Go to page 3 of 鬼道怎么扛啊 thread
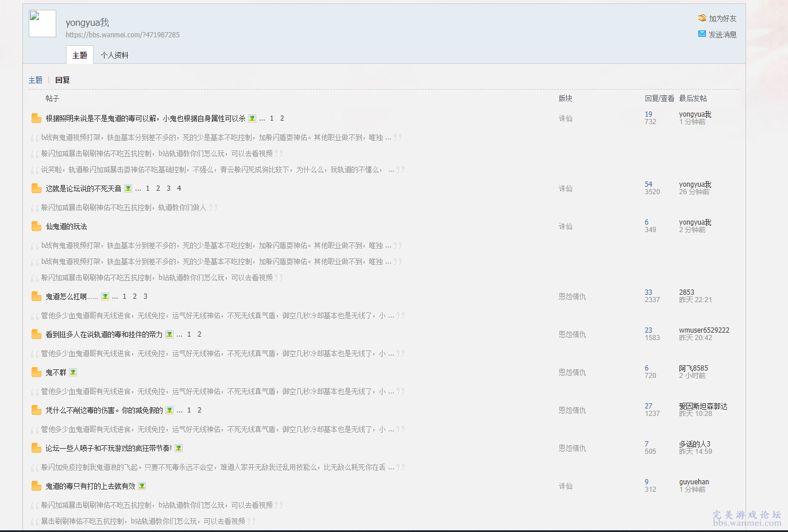The width and height of the screenshot is (788, 532). (145, 296)
